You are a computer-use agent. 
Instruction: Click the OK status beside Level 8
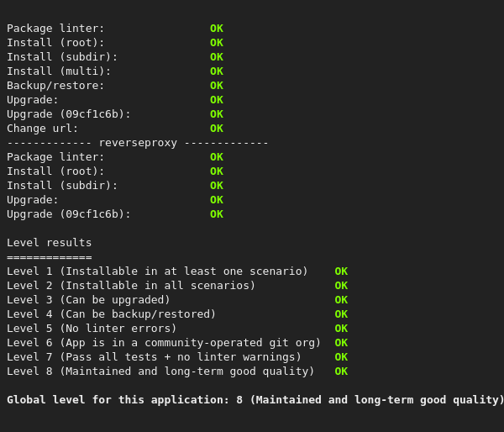(341, 371)
